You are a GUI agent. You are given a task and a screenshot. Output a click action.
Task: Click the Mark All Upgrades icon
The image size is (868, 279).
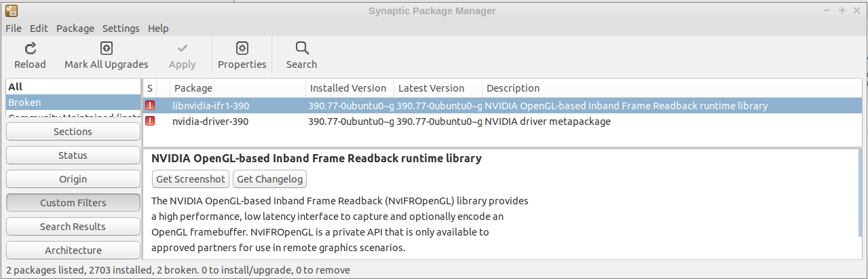pos(107,48)
